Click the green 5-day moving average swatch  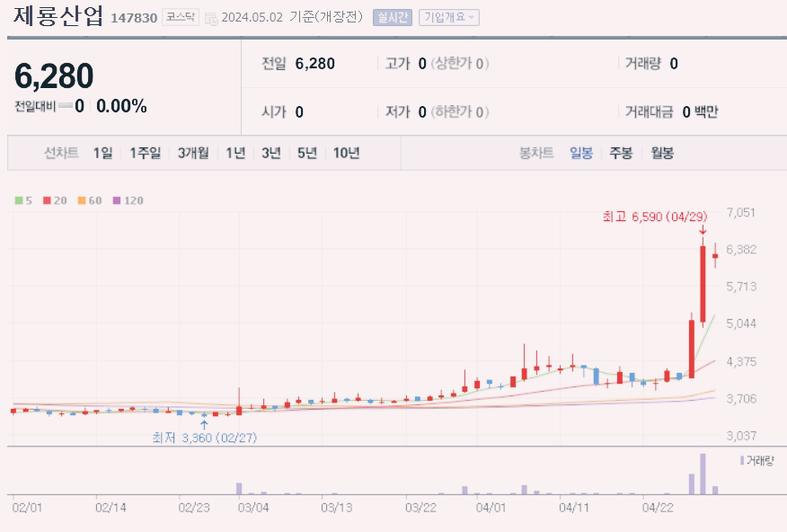coord(19,200)
